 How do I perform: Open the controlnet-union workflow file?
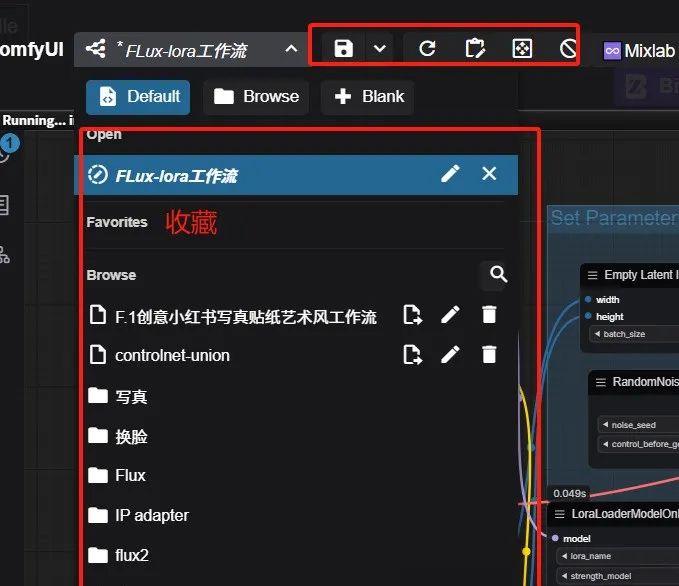(x=172, y=355)
